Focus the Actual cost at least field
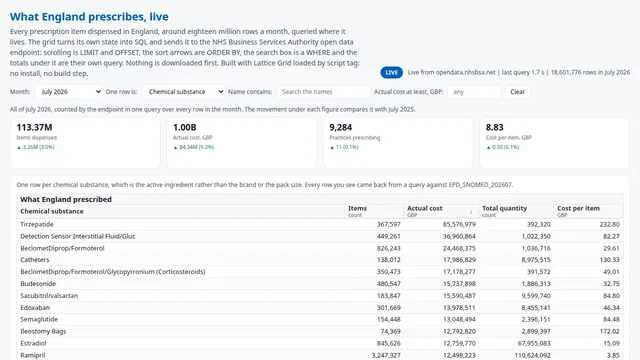This screenshot has width=640, height=360. pyautogui.click(x=474, y=92)
